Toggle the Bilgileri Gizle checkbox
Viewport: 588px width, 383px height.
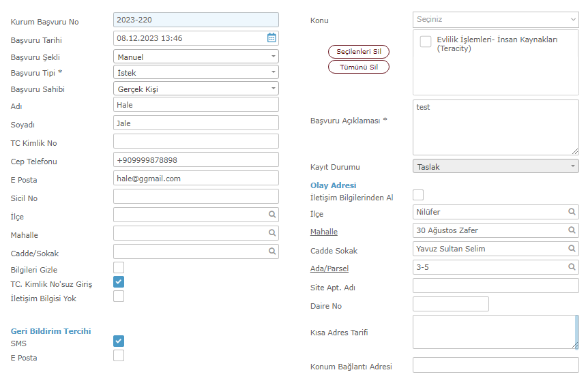point(119,268)
